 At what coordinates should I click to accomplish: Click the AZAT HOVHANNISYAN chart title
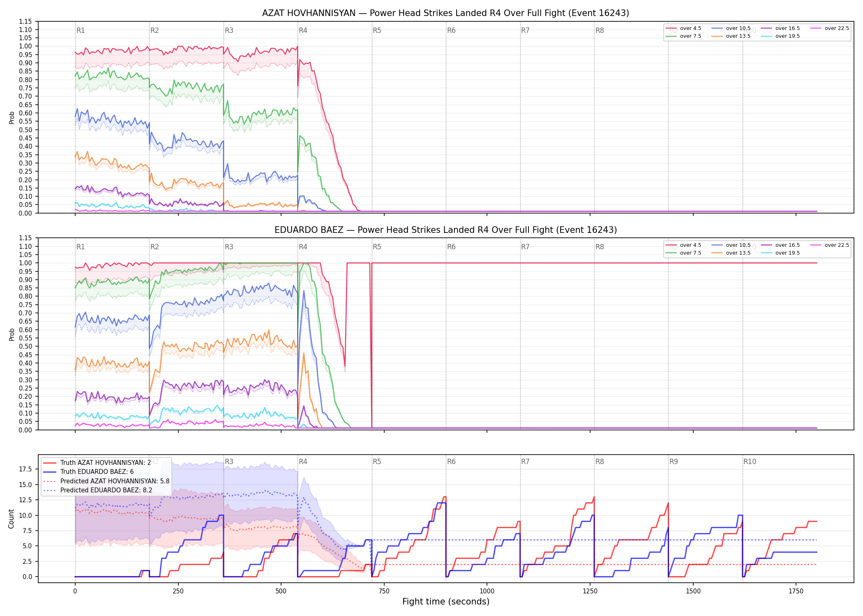[x=445, y=13]
